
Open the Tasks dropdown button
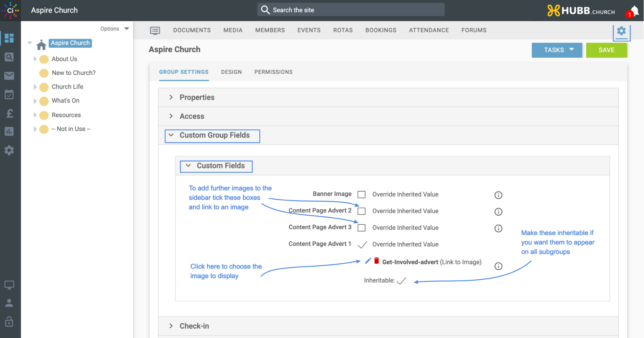point(557,50)
